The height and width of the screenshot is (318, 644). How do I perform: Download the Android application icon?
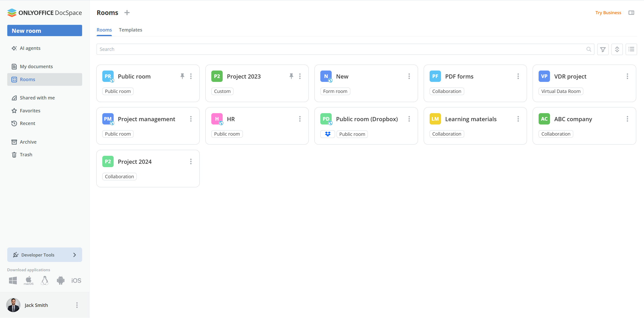[60, 280]
